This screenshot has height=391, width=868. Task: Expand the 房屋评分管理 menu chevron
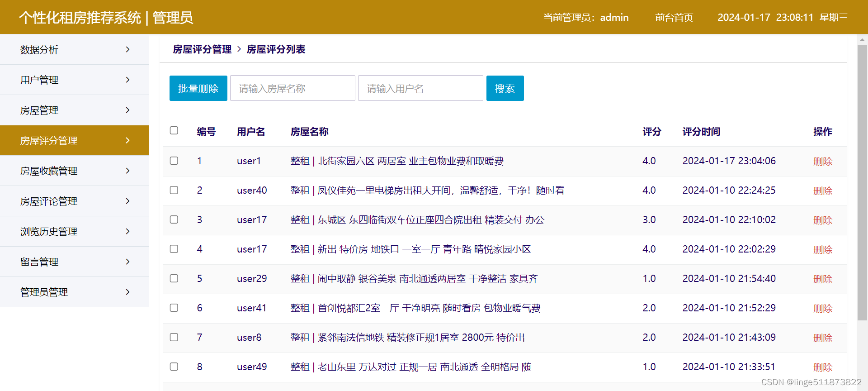[127, 140]
